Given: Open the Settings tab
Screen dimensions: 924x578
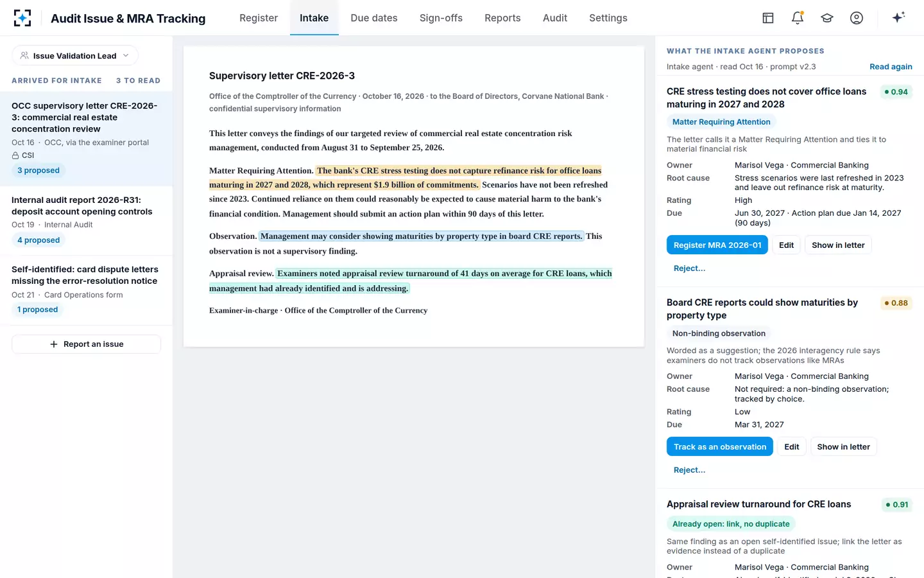Looking at the screenshot, I should pos(608,18).
